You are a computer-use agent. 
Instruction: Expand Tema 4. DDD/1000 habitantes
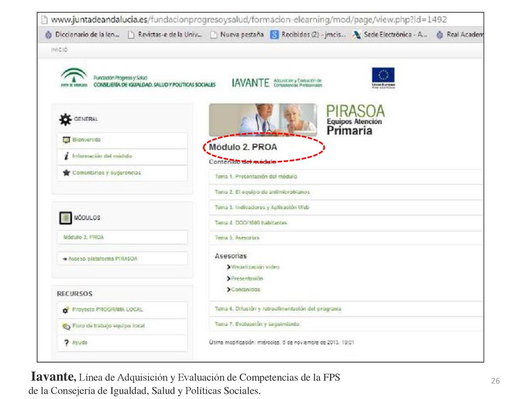point(346,223)
